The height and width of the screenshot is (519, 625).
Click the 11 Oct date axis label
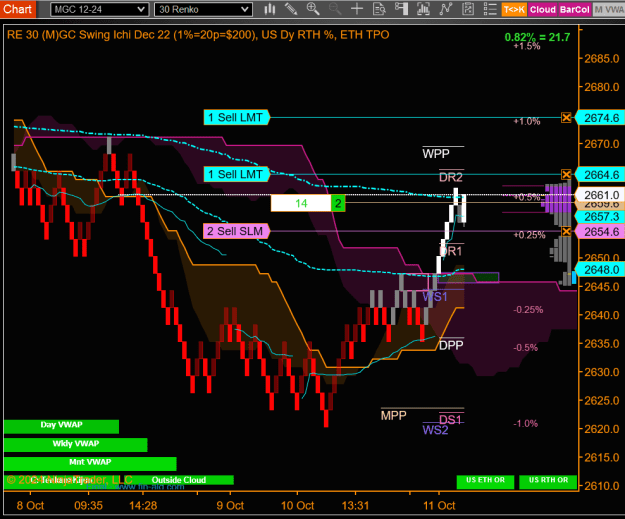tap(439, 506)
